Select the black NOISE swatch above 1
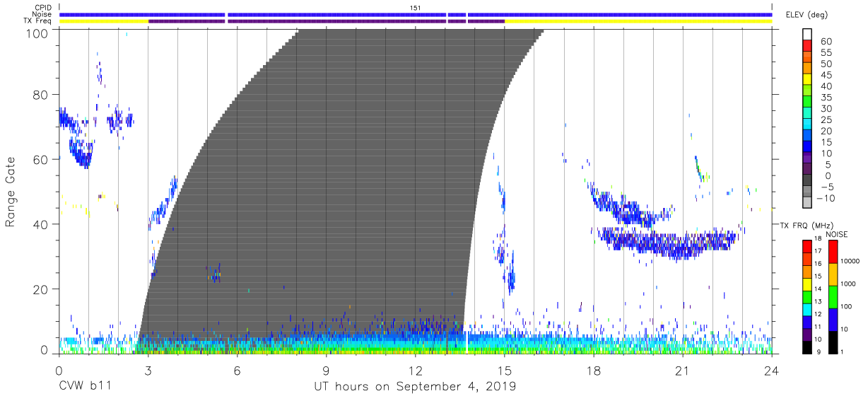Screen dimensions: 868x401 [x=833, y=341]
